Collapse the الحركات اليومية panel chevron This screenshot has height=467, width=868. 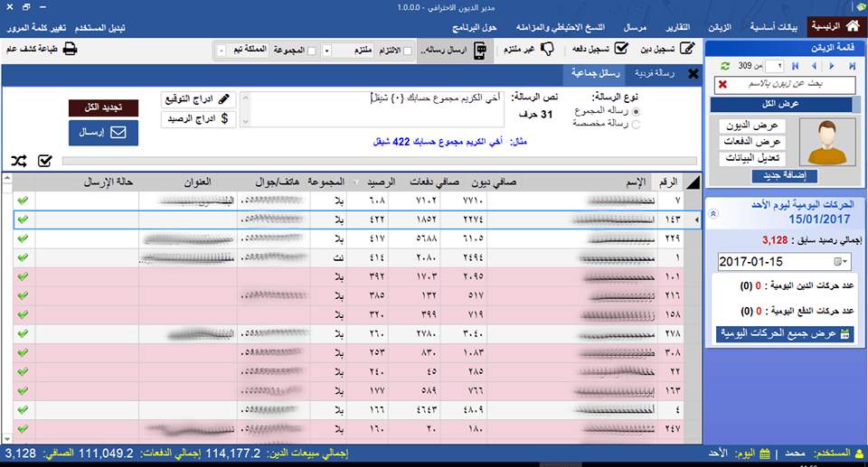pyautogui.click(x=713, y=213)
